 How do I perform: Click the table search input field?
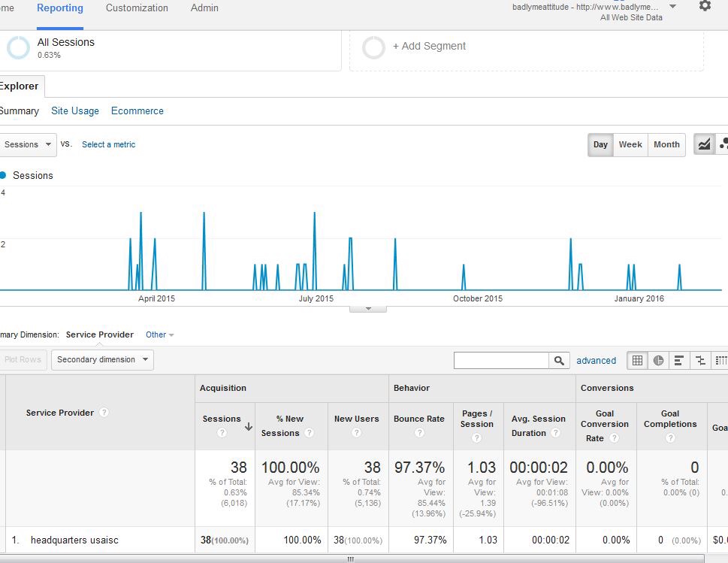point(501,361)
